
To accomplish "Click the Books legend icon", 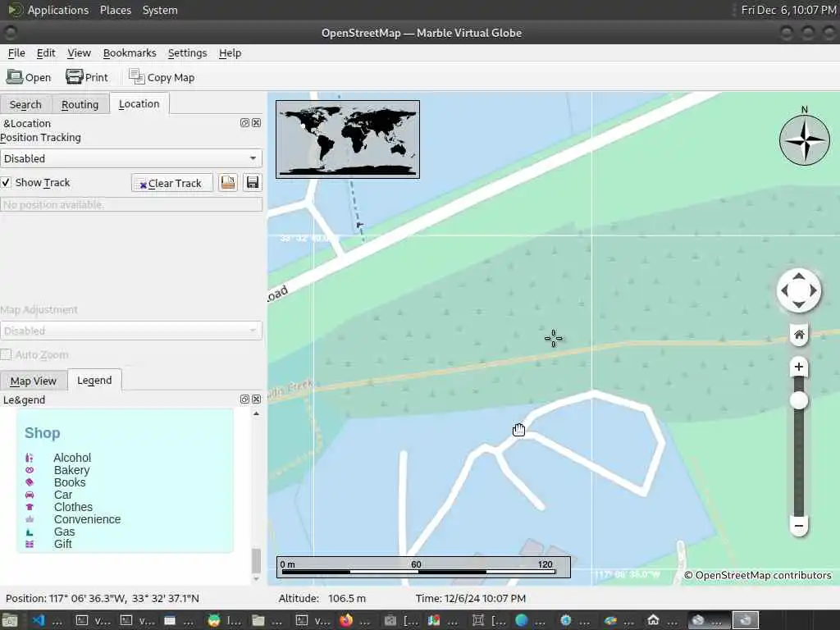I will 30,482.
